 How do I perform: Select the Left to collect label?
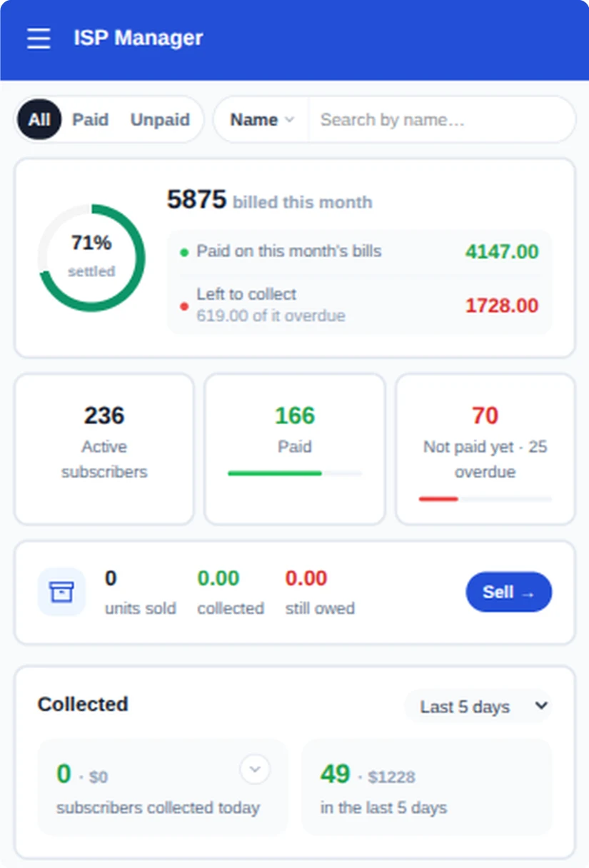(246, 294)
